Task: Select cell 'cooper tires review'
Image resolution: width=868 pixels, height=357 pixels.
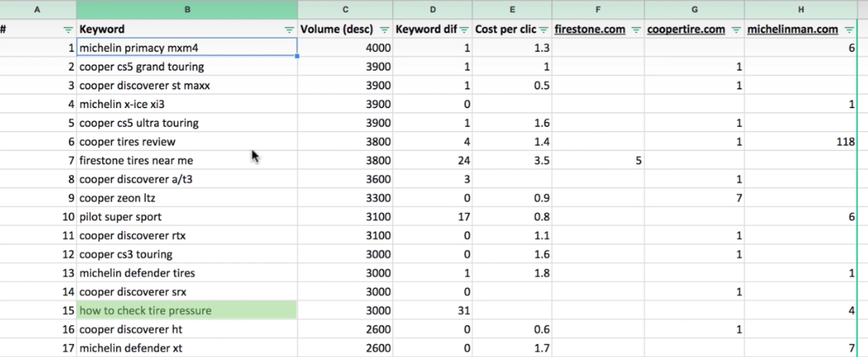Action: point(187,142)
